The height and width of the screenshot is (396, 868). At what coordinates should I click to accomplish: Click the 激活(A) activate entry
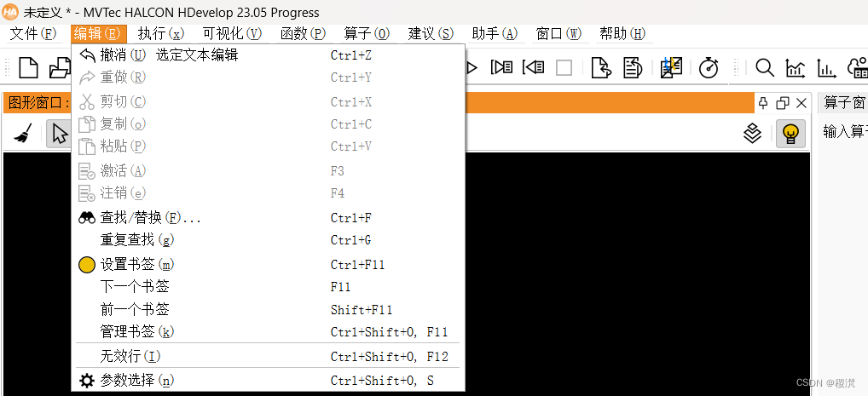269,171
